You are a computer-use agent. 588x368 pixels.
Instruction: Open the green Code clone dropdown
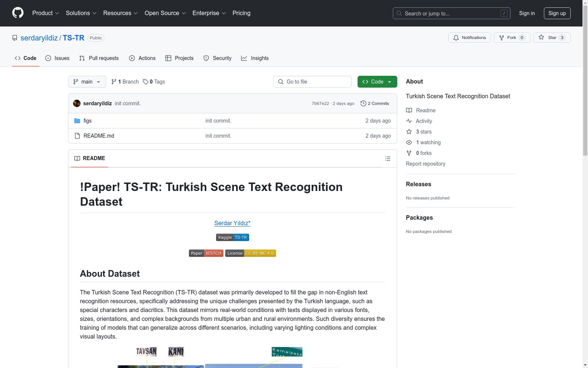[377, 82]
